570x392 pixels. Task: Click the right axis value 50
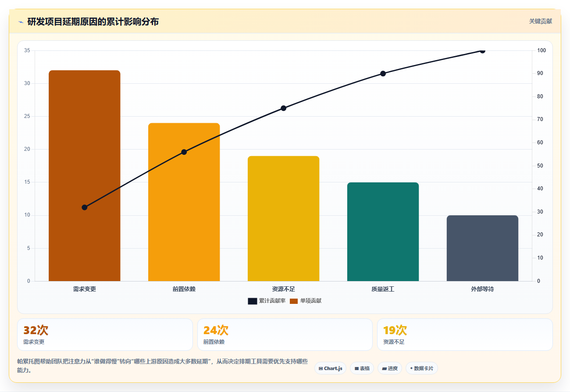point(540,166)
